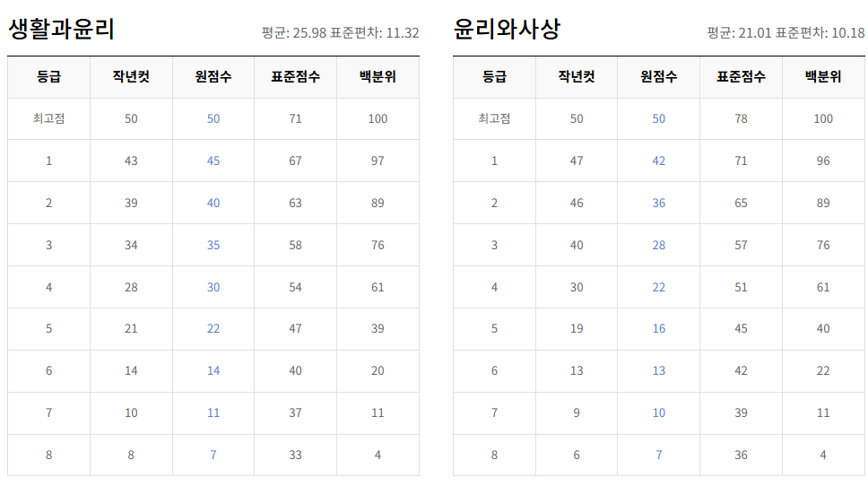This screenshot has height=486, width=868.
Task: Click 작년컷 21 in 생활과윤리 grade 5
Action: tap(131, 328)
